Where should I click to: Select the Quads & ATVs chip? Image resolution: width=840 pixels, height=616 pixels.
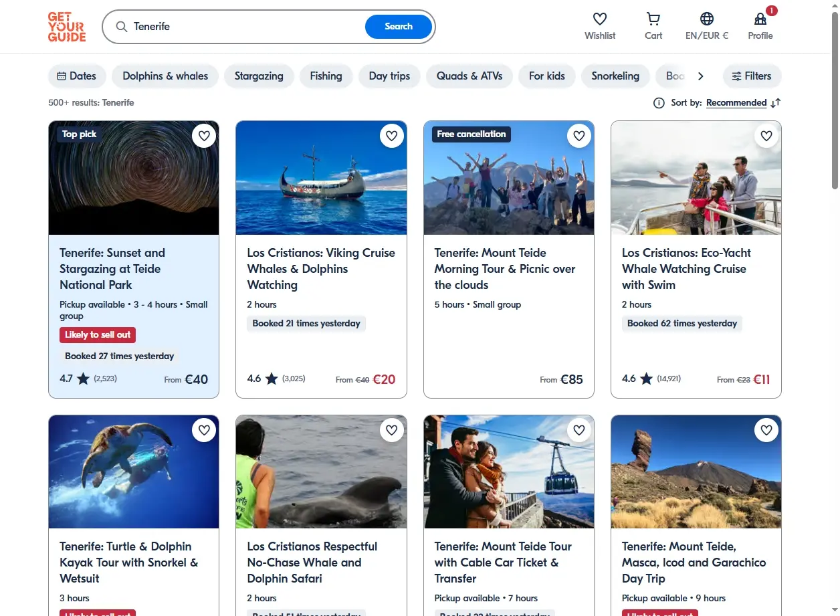469,76
